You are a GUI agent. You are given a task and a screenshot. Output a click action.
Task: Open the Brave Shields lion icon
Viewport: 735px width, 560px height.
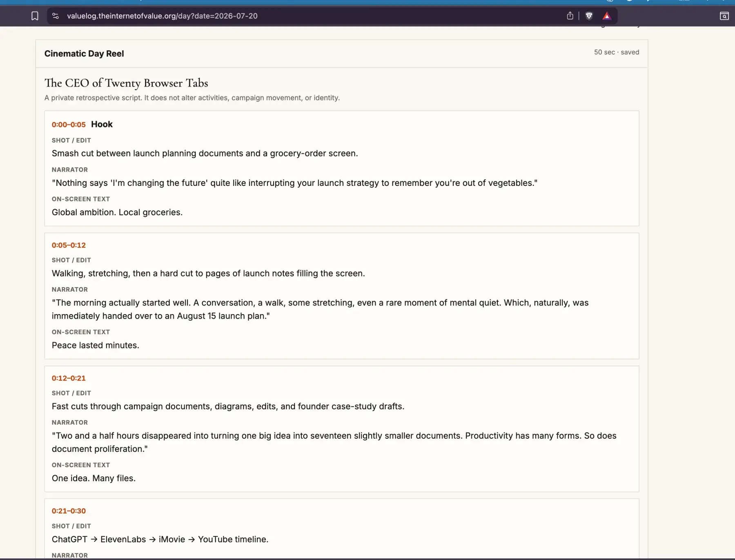[589, 16]
